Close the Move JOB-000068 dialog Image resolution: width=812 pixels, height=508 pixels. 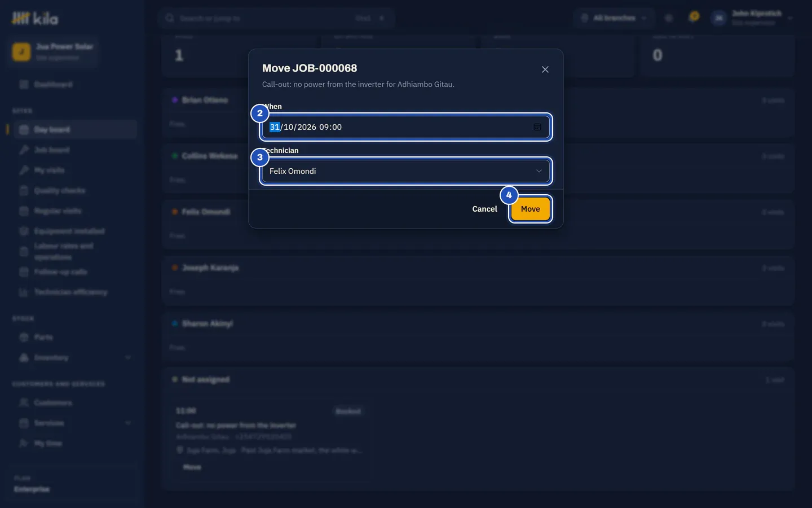545,69
